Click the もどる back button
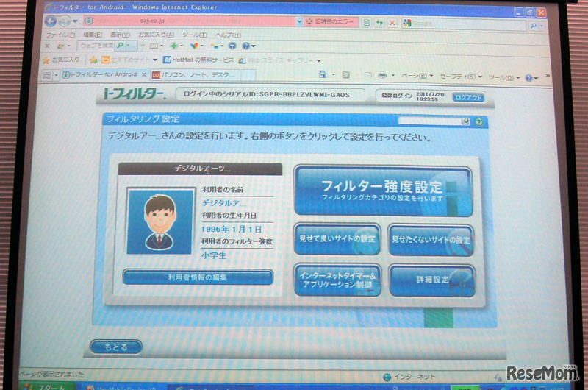 click(116, 347)
